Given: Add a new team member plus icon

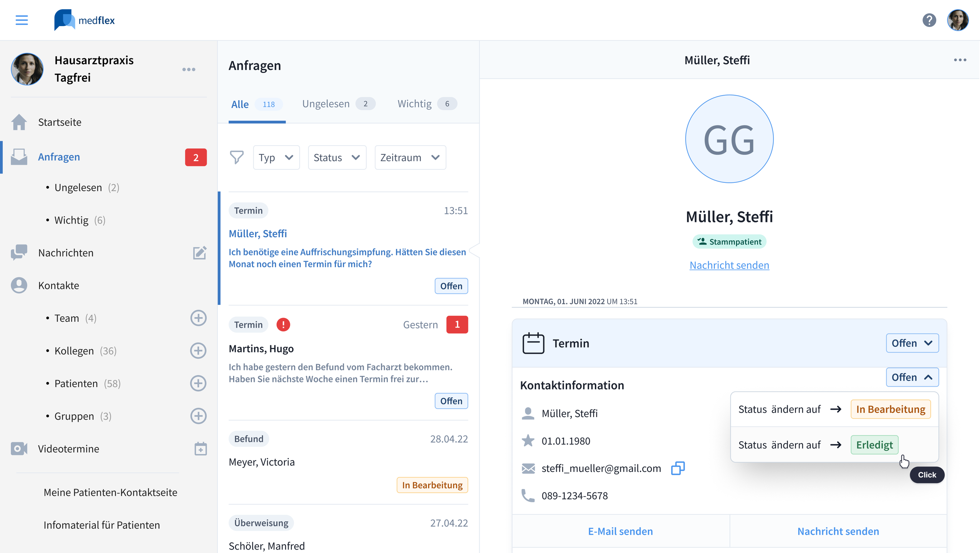Looking at the screenshot, I should [x=198, y=318].
